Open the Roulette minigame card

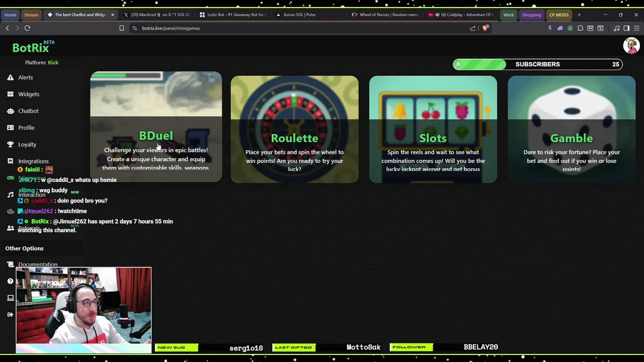tap(294, 129)
